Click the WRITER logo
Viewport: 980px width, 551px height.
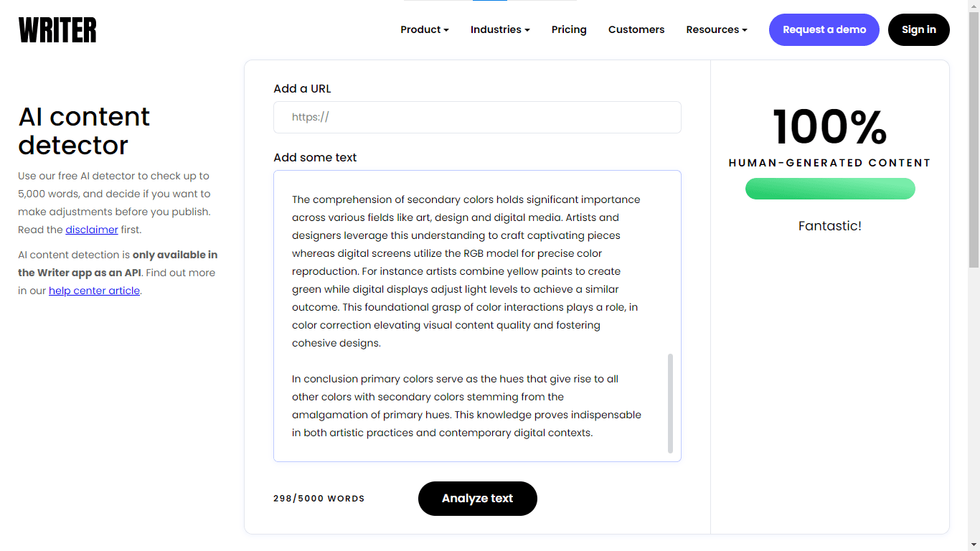click(x=57, y=30)
